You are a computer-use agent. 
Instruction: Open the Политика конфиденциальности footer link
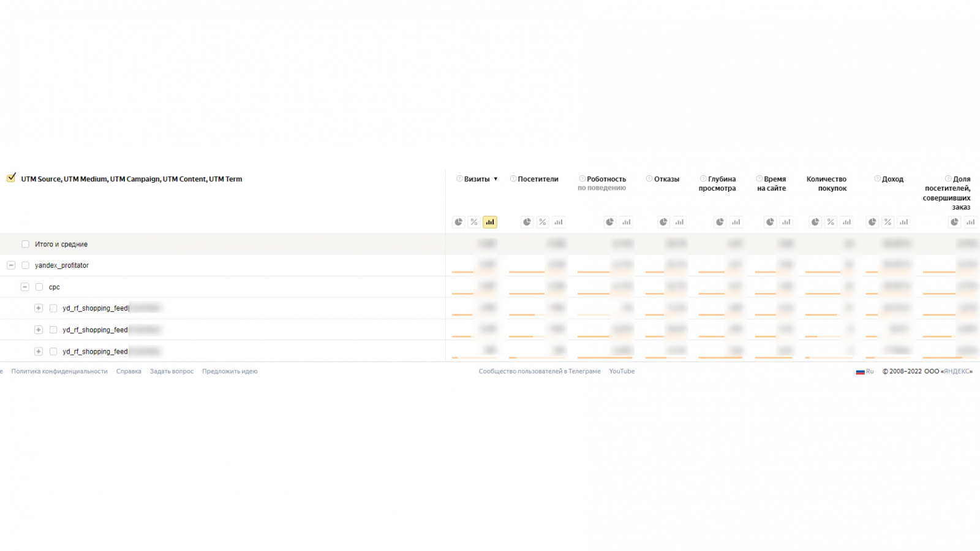pos(59,371)
